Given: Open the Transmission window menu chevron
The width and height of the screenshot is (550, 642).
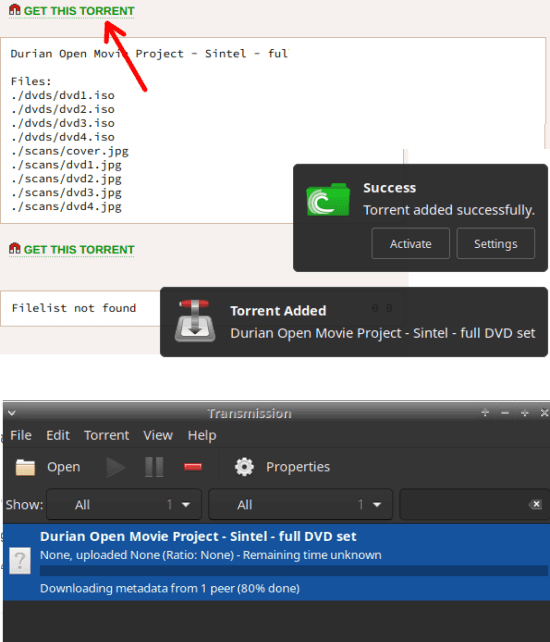Looking at the screenshot, I should 11,413.
